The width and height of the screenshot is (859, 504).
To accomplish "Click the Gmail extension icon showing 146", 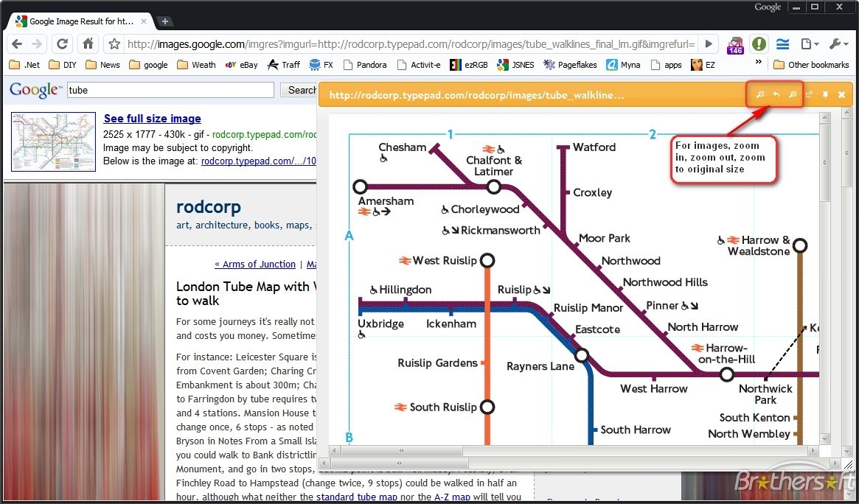I will tap(735, 44).
